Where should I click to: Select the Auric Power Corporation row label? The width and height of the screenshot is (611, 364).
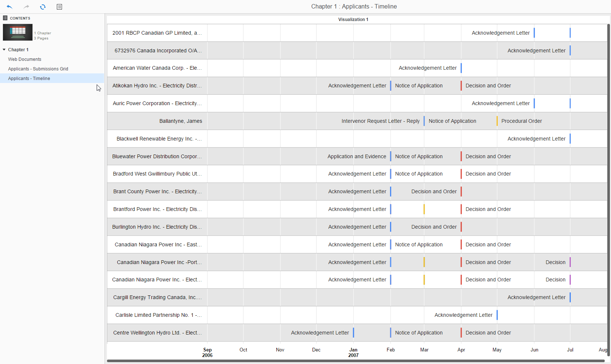(x=157, y=103)
